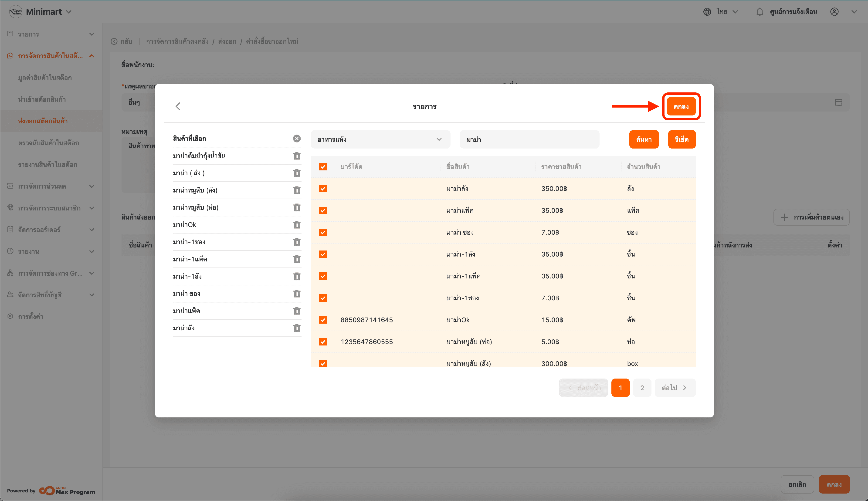868x501 pixels.
Task: Open the อาหารแห้ง category dropdown
Action: [380, 139]
